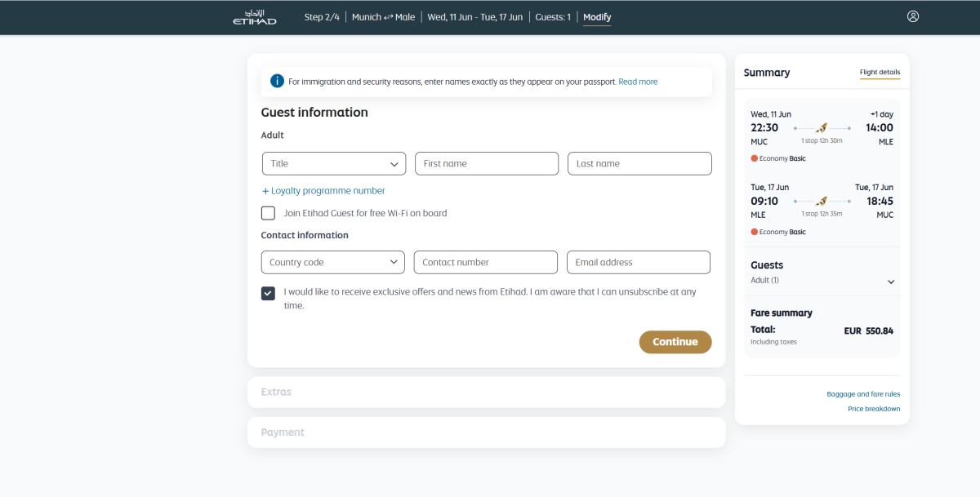This screenshot has width=980, height=497.
Task: Click outbound flight route airplane icon
Action: (822, 128)
